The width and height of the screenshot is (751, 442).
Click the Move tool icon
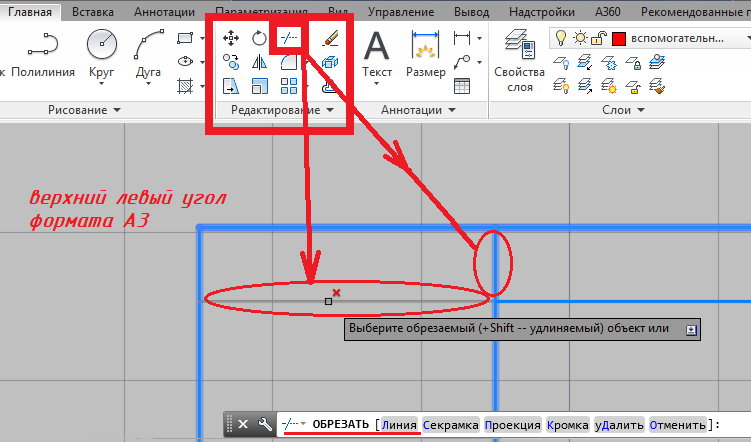pyautogui.click(x=231, y=39)
